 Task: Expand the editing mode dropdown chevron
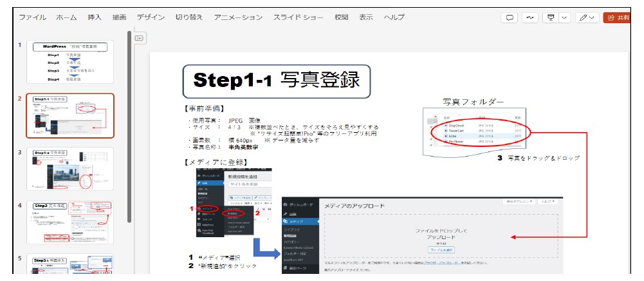(x=593, y=18)
